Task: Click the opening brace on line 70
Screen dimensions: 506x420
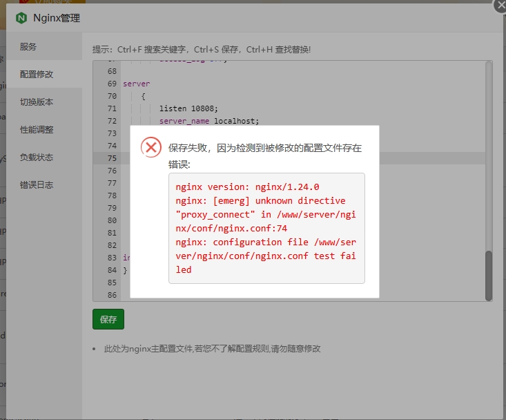Action: coord(143,96)
